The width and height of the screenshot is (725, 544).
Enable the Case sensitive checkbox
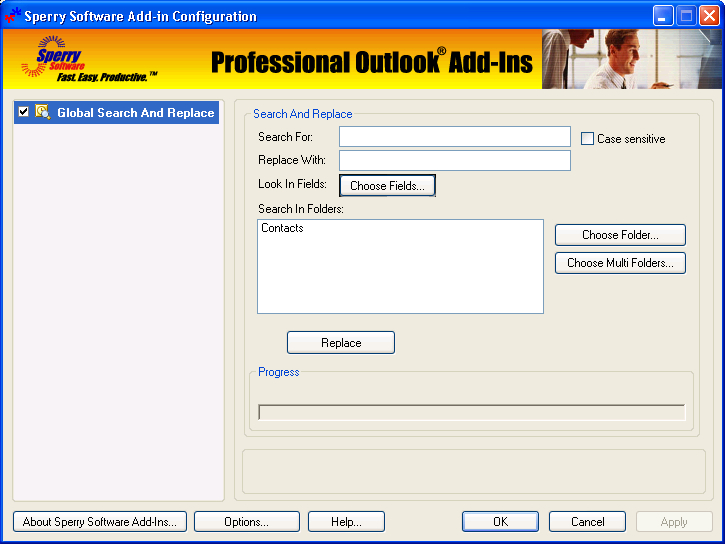[587, 139]
